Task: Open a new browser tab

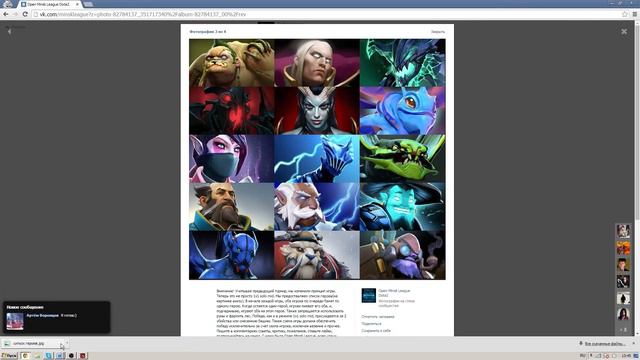Action: pos(89,4)
